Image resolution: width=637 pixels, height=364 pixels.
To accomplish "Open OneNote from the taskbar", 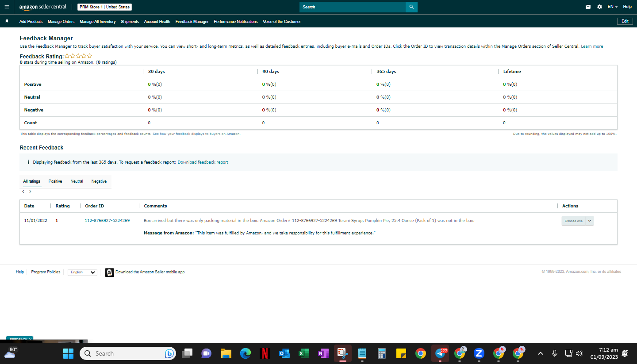I will [x=323, y=353].
